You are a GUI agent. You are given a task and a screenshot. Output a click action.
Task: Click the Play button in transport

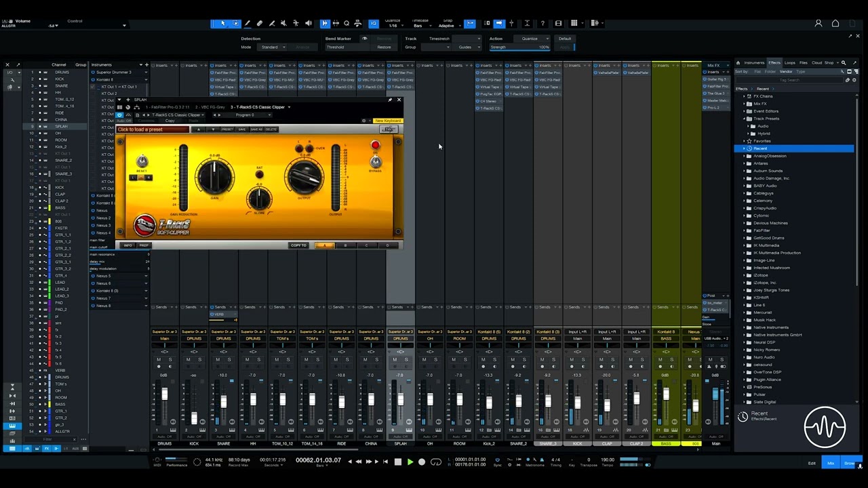(410, 462)
